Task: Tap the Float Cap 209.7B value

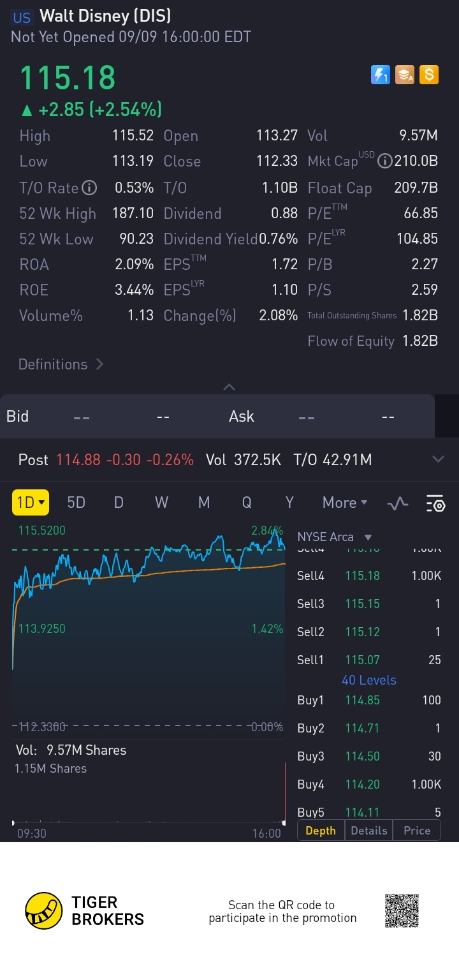Action: tap(416, 188)
